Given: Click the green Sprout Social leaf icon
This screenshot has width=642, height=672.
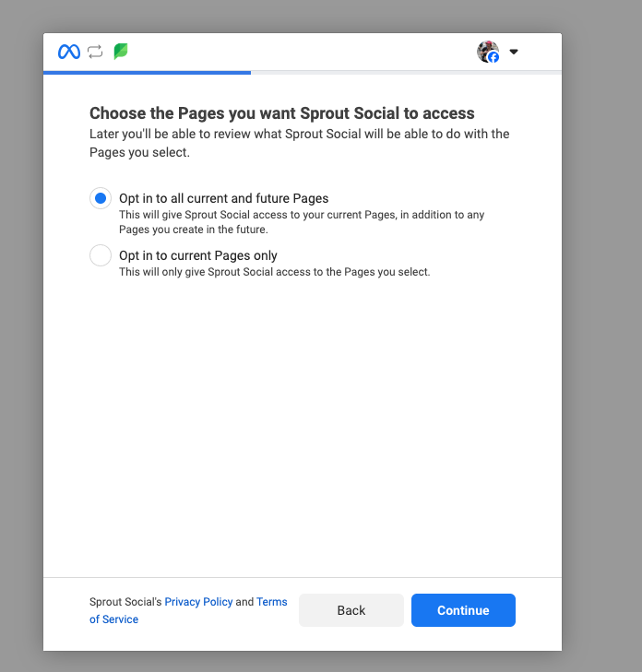Looking at the screenshot, I should [x=121, y=52].
